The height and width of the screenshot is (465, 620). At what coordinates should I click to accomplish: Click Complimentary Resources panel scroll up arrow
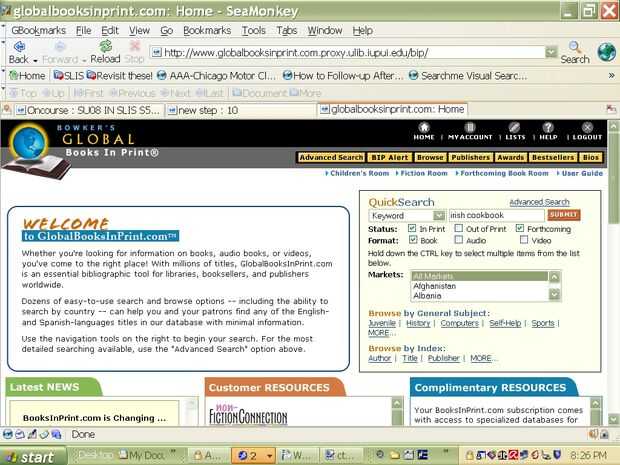click(595, 403)
